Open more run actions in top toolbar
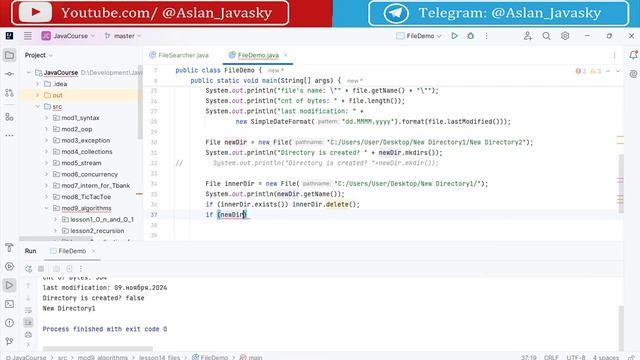 pyautogui.click(x=487, y=36)
